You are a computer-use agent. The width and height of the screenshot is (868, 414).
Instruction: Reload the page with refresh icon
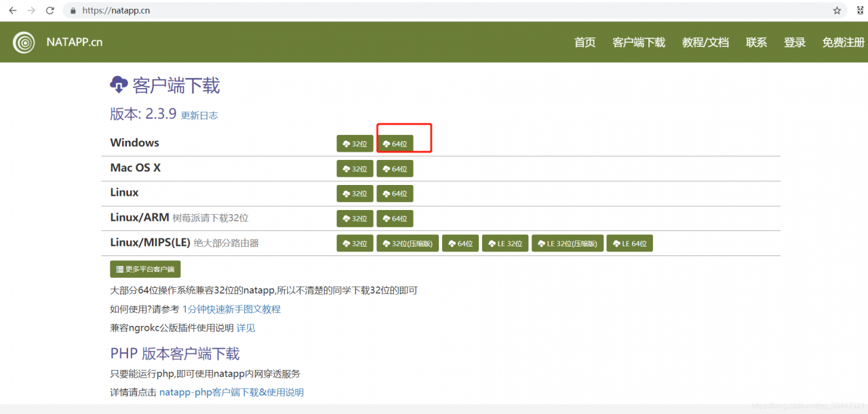coord(50,11)
